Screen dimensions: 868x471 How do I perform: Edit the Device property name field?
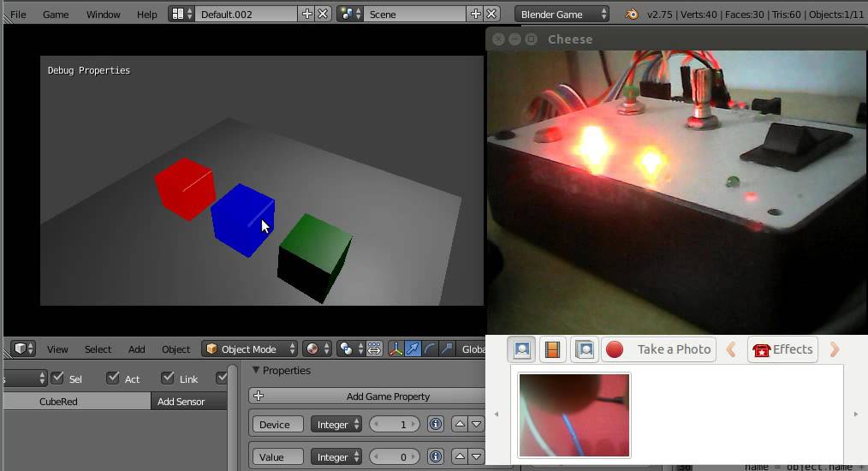278,425
